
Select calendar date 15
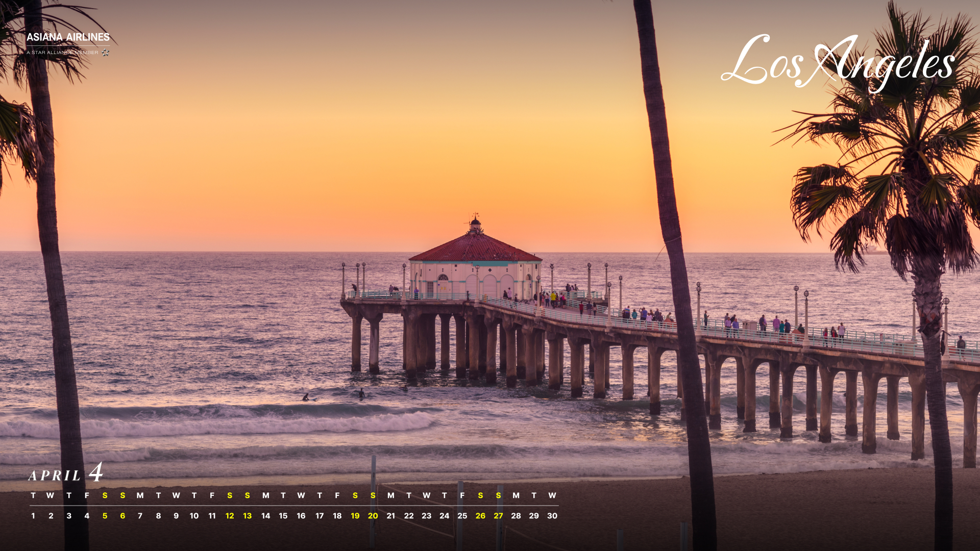pyautogui.click(x=283, y=516)
